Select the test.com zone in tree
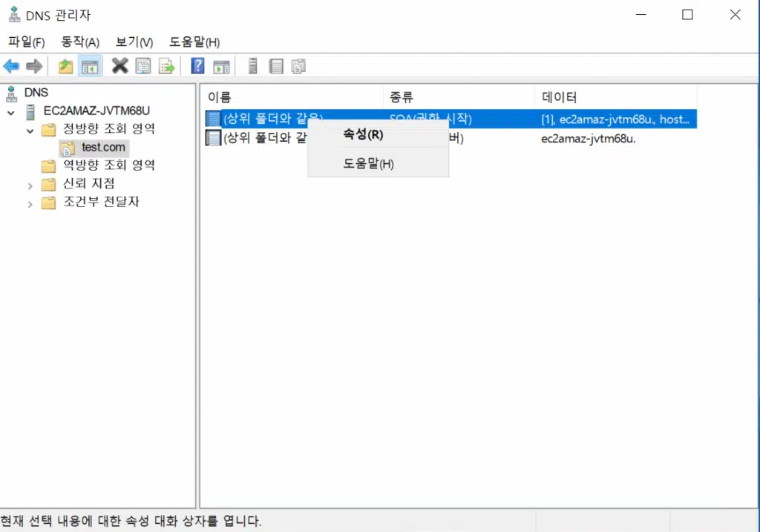The height and width of the screenshot is (532, 760). pos(103,148)
